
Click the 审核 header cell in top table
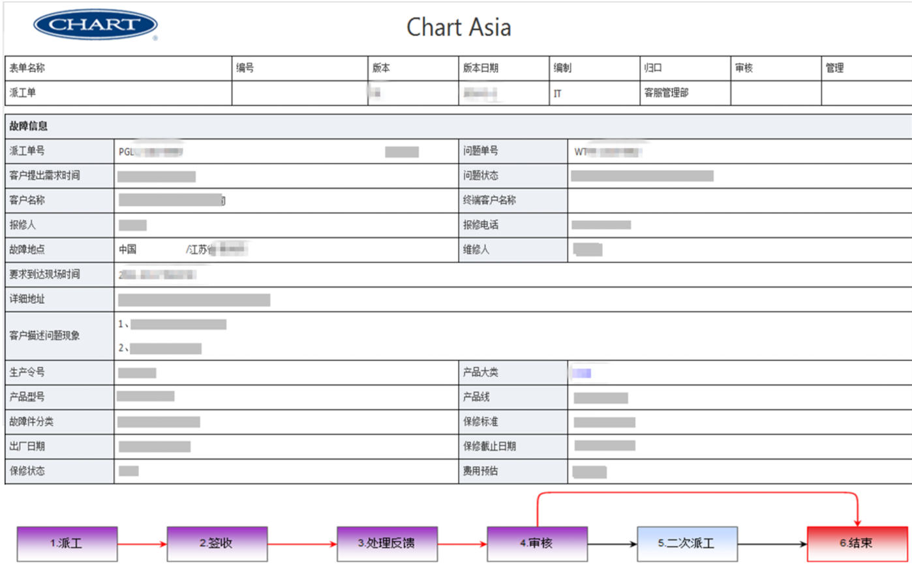coord(776,68)
